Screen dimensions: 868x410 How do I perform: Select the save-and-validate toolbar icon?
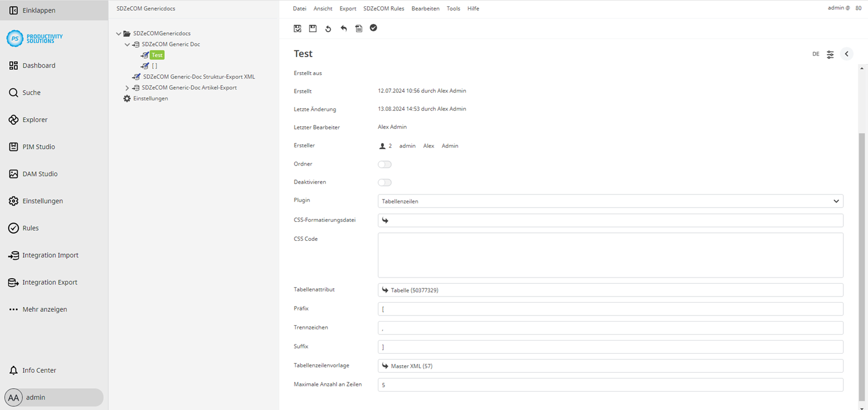tap(297, 28)
